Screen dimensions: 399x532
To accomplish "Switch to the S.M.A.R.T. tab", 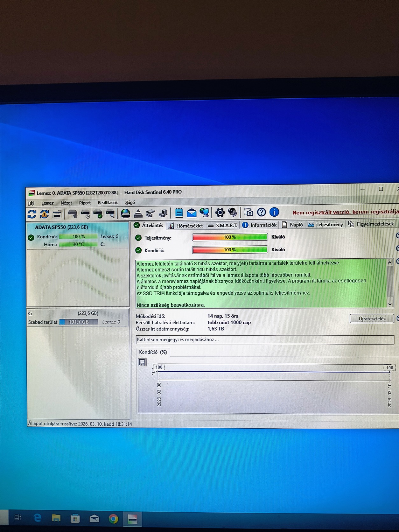I will point(223,225).
